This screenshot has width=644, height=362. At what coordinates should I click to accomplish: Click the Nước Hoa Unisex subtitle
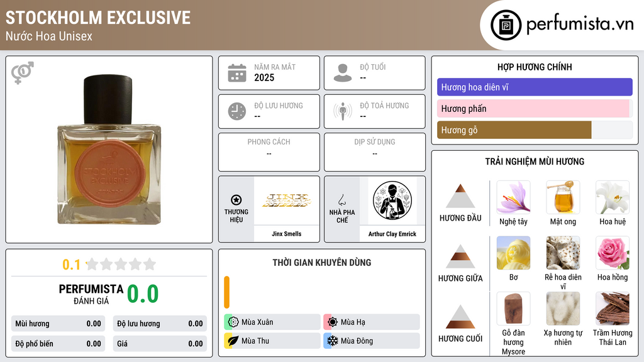49,36
